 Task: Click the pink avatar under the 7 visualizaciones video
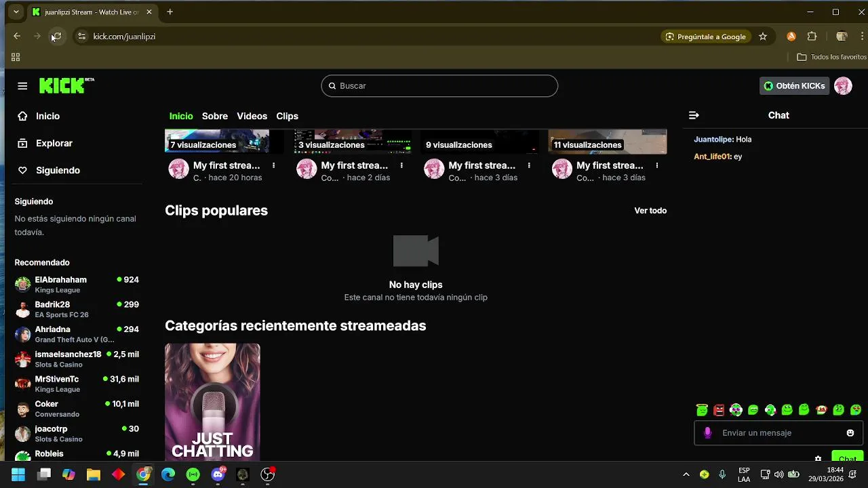(x=178, y=169)
